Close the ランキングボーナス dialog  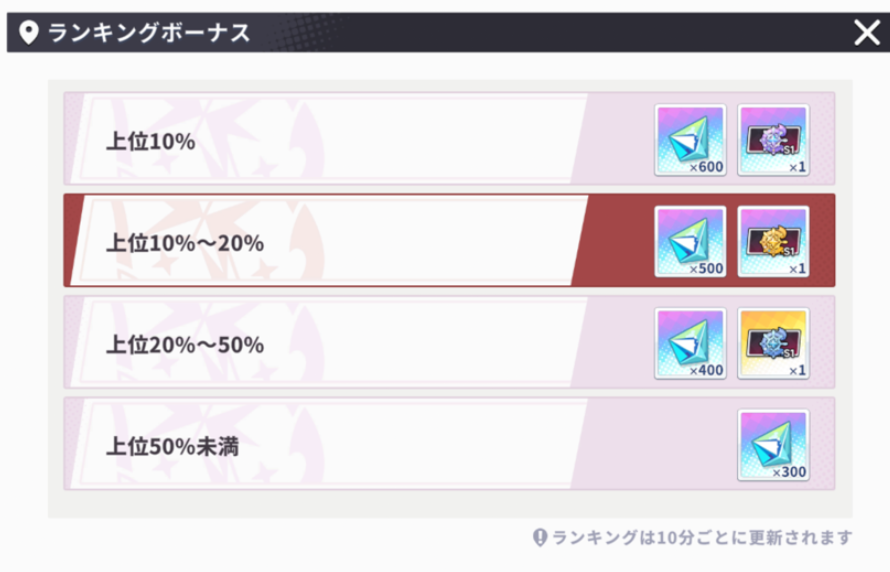coord(866,33)
